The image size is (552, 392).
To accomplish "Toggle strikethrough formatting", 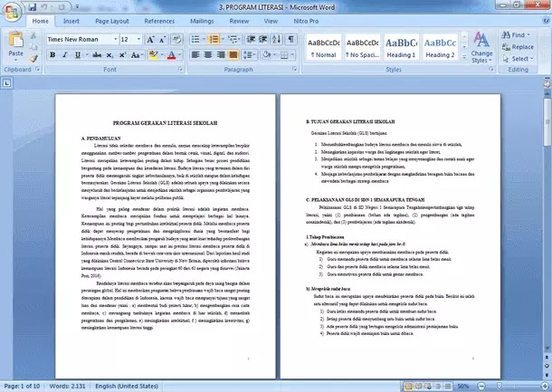I will pos(97,55).
